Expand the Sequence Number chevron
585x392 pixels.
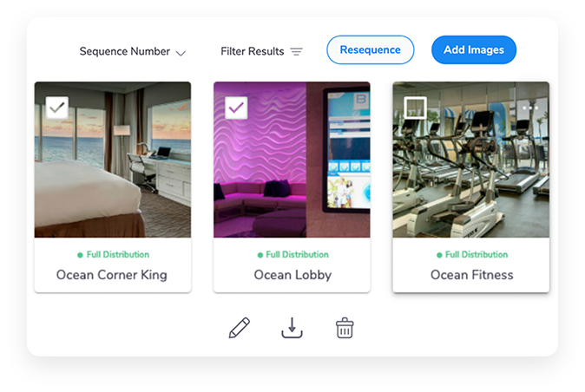pyautogui.click(x=181, y=53)
